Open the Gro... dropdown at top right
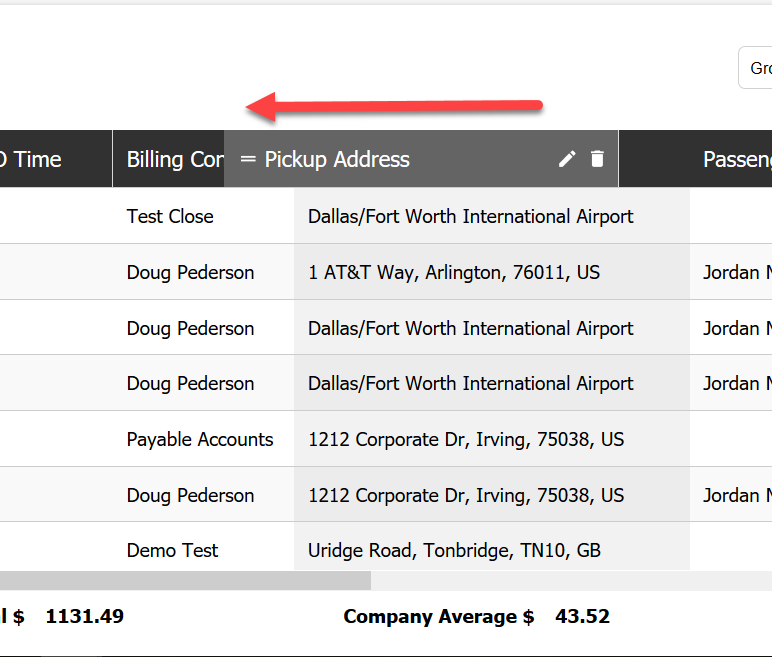 click(x=756, y=68)
